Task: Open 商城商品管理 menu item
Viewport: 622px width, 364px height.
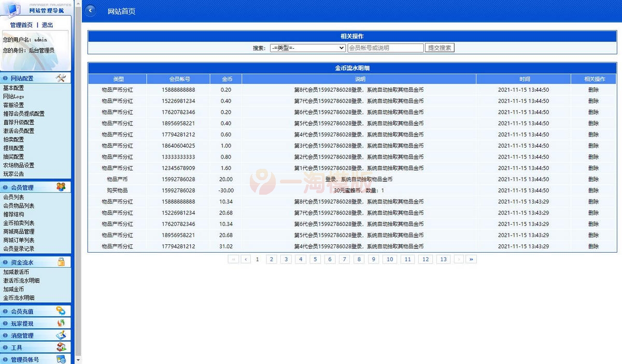Action: click(x=19, y=231)
